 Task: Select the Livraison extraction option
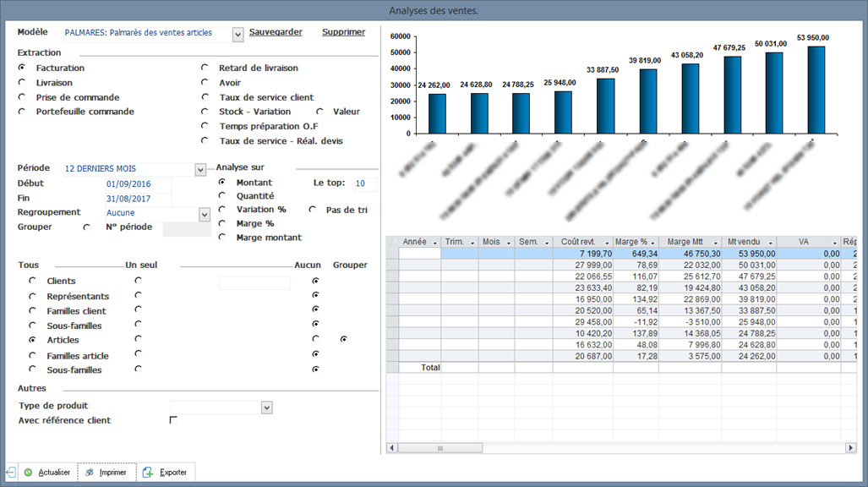coord(22,83)
